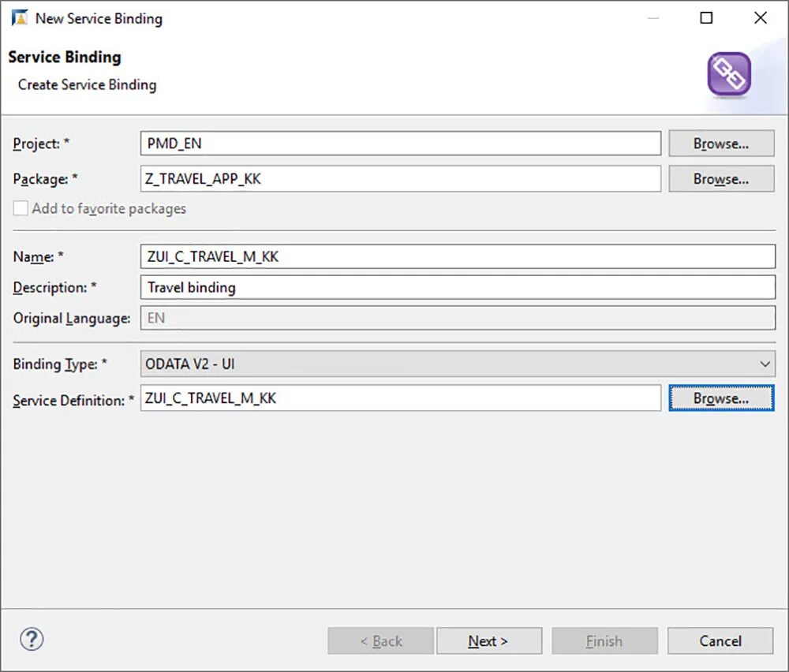This screenshot has width=789, height=672.
Task: Close the dialog with the X button
Action: (x=761, y=17)
